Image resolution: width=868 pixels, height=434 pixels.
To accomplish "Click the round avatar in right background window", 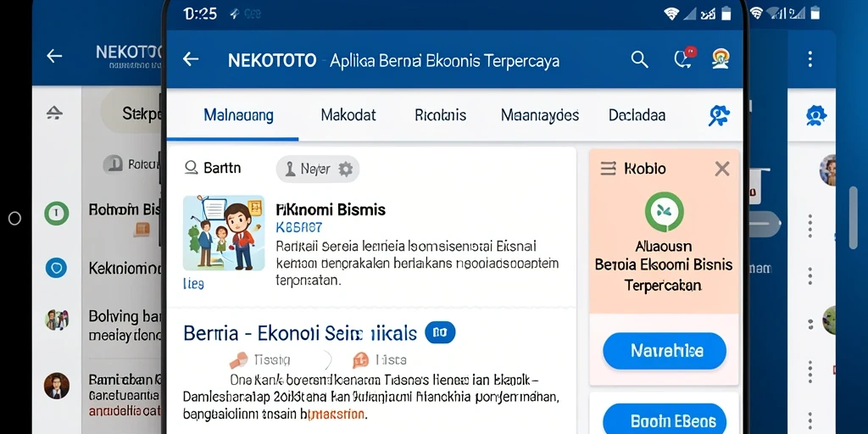I will pos(829,170).
